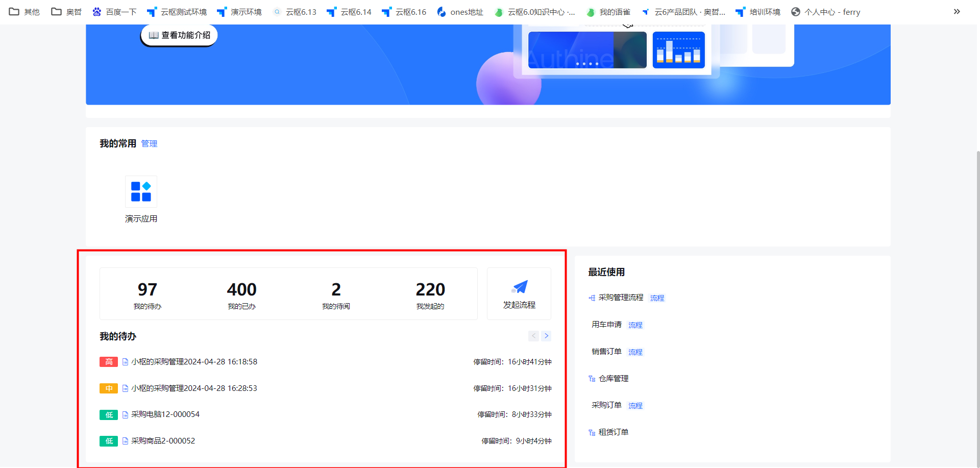Click document icon beside 采购商品2-000052
980x468 pixels.
point(125,441)
